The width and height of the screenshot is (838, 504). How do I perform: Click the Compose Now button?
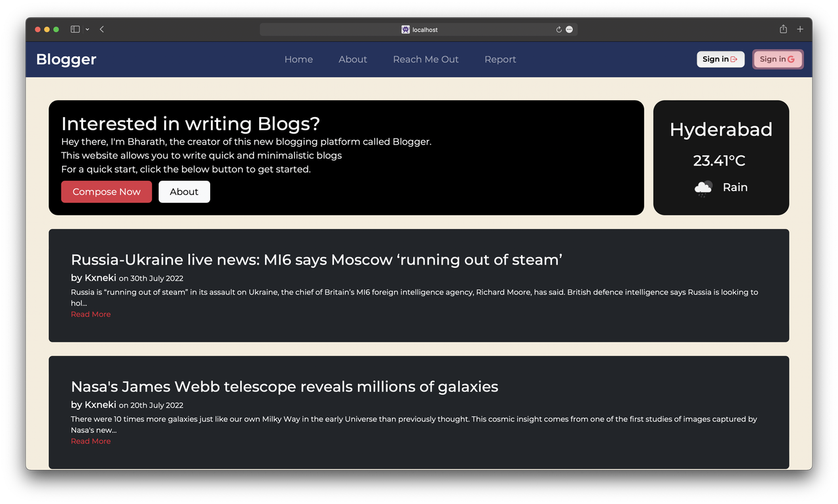(x=107, y=192)
